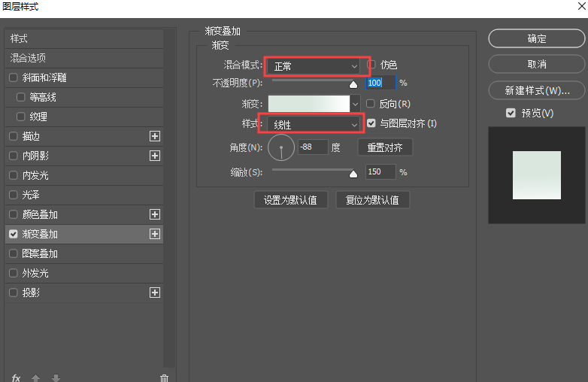Select the Satin (光泽) row label

coord(31,195)
